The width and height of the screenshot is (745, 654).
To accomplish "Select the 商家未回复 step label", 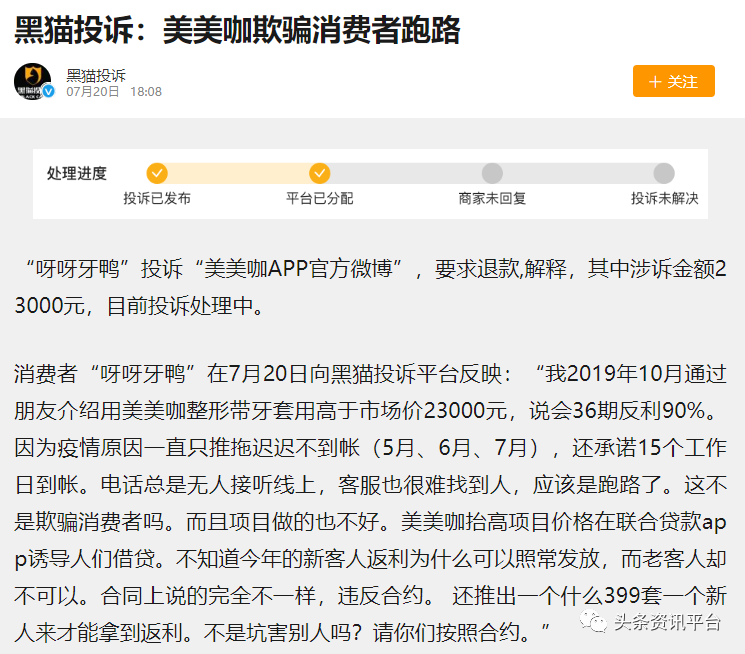I will [x=492, y=198].
